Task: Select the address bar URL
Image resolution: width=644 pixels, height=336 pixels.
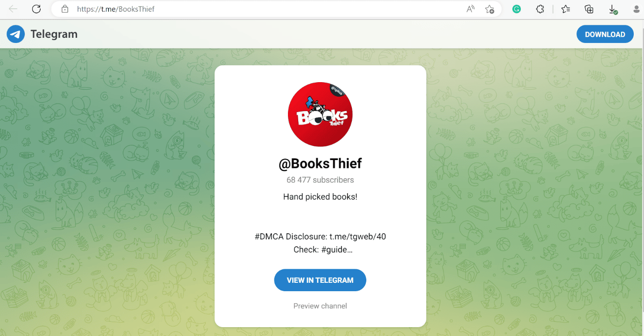Action: tap(117, 9)
